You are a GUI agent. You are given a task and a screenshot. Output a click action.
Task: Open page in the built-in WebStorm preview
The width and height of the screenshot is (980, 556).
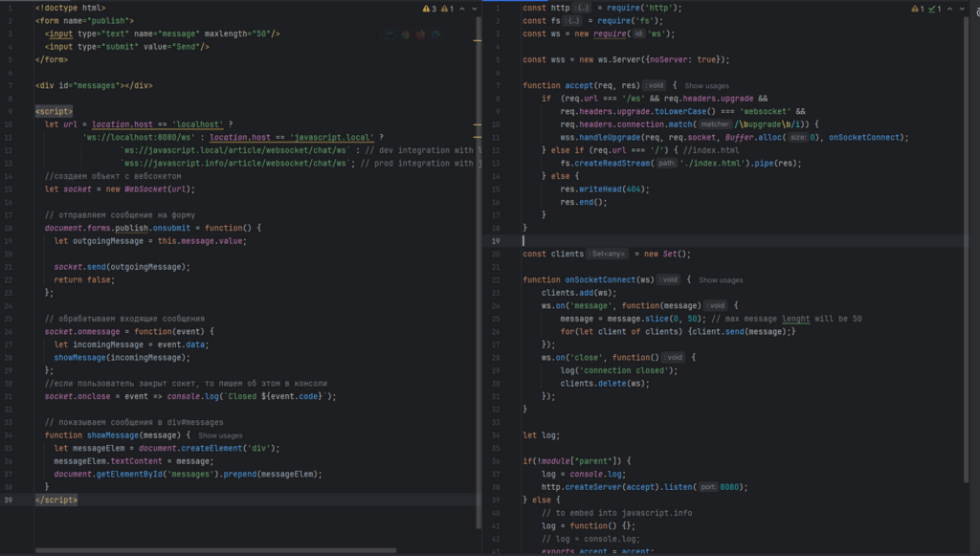click(390, 34)
